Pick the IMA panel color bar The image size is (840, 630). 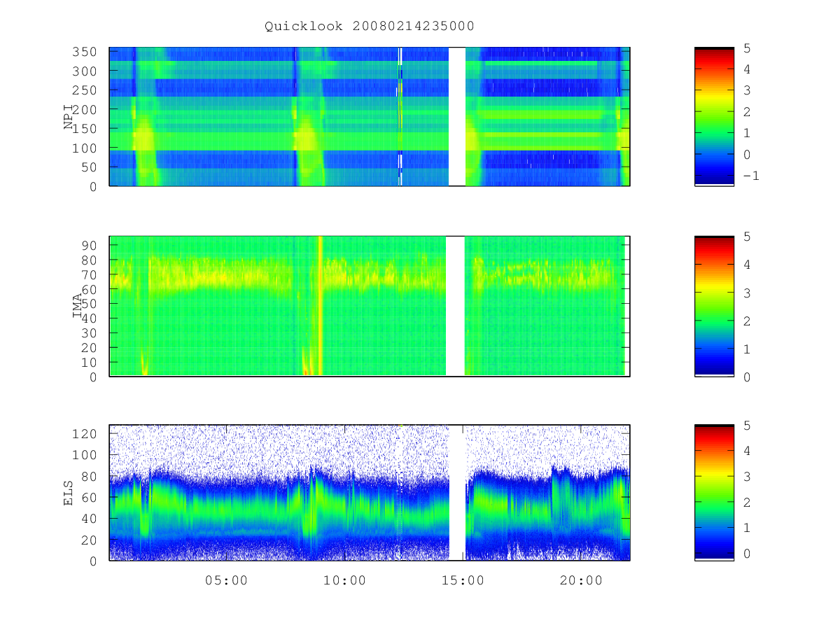714,306
